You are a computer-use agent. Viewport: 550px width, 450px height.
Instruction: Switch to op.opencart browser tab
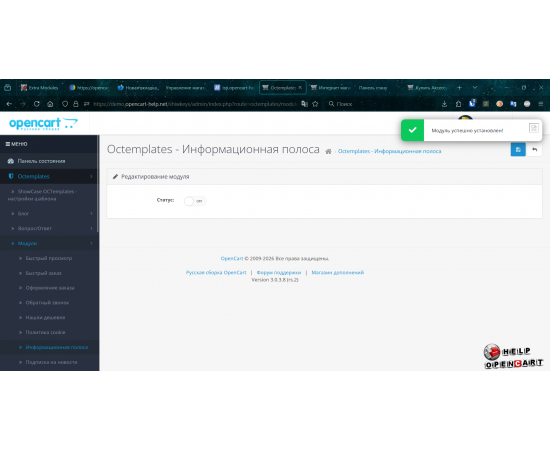pos(234,88)
